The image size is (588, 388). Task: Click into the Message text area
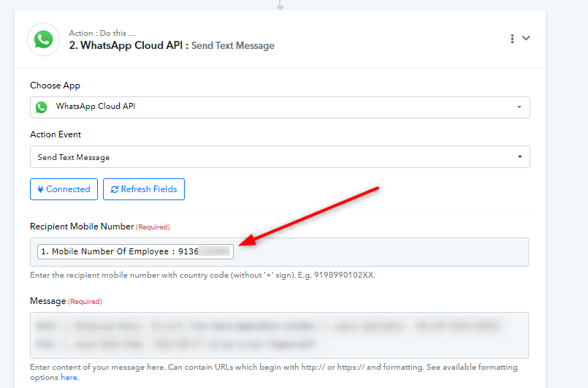tap(279, 335)
